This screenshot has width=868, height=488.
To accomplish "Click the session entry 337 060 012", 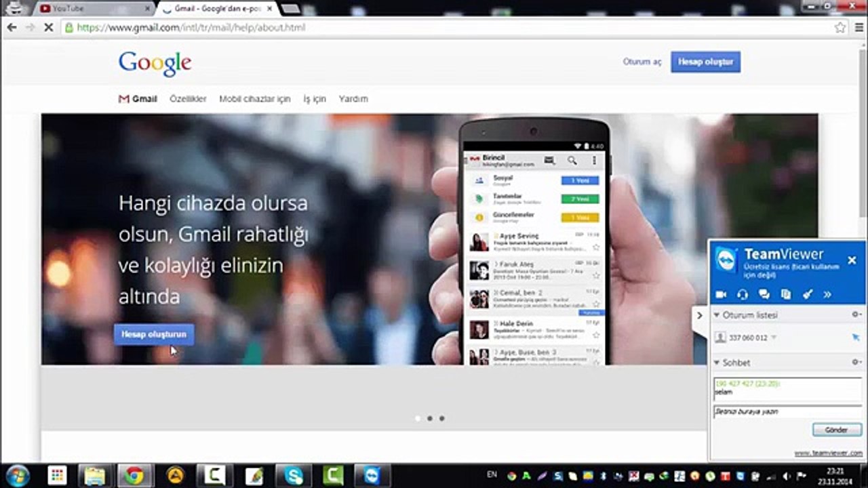I will pyautogui.click(x=749, y=338).
